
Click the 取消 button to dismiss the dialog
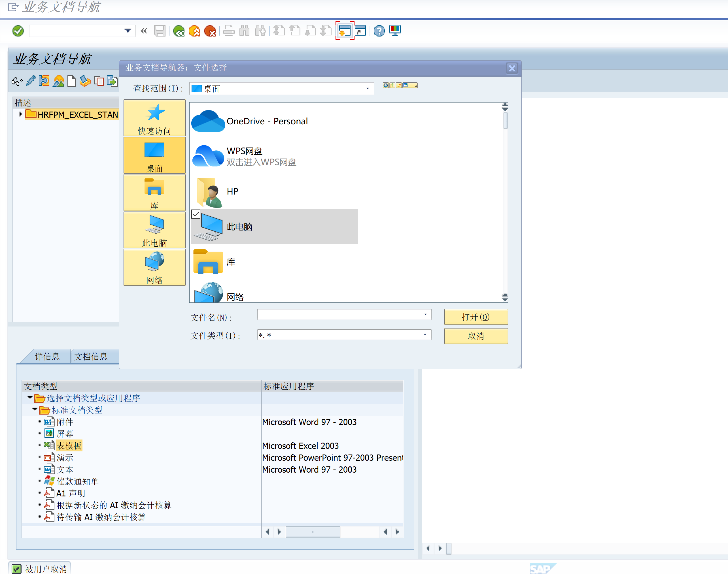pyautogui.click(x=476, y=336)
